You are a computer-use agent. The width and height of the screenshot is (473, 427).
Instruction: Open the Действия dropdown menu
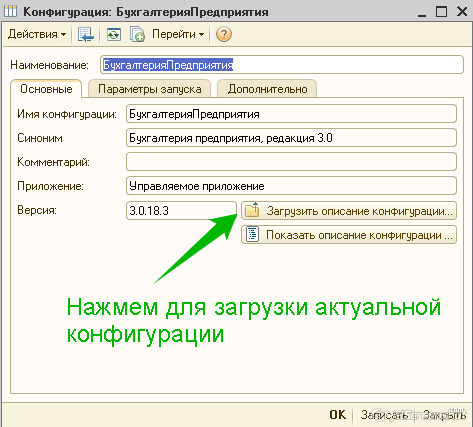[37, 34]
